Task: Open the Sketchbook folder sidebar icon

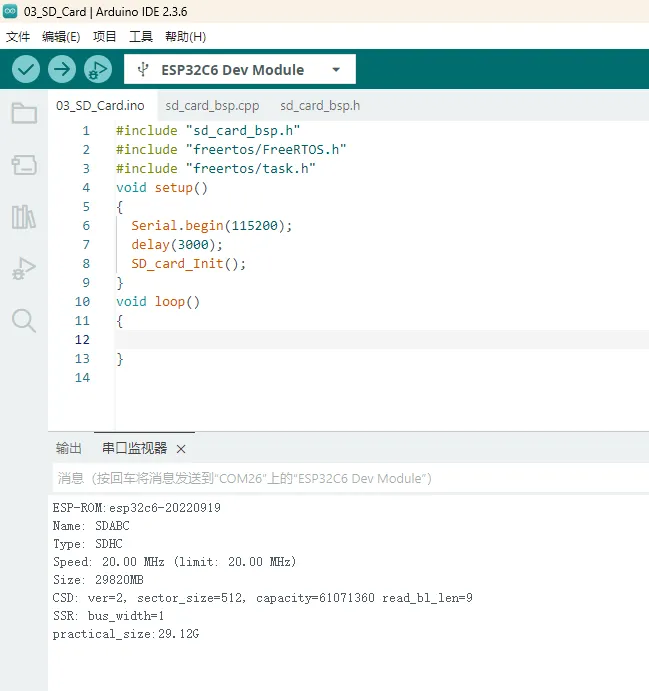Action: point(24,113)
